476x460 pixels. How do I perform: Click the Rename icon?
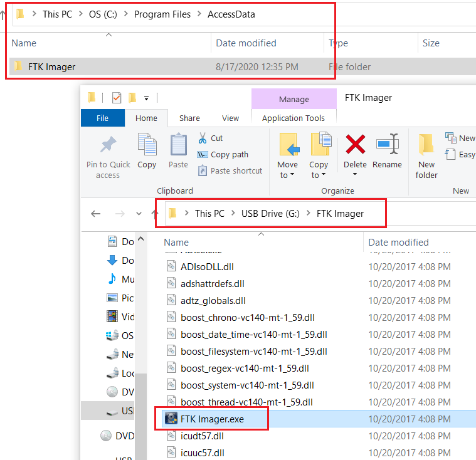[x=387, y=144]
